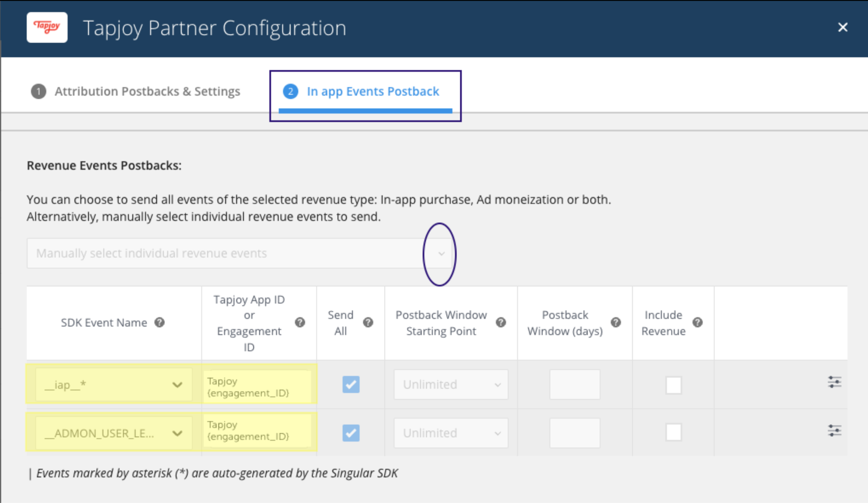The image size is (868, 503).
Task: Click the Send All help icon
Action: [368, 322]
